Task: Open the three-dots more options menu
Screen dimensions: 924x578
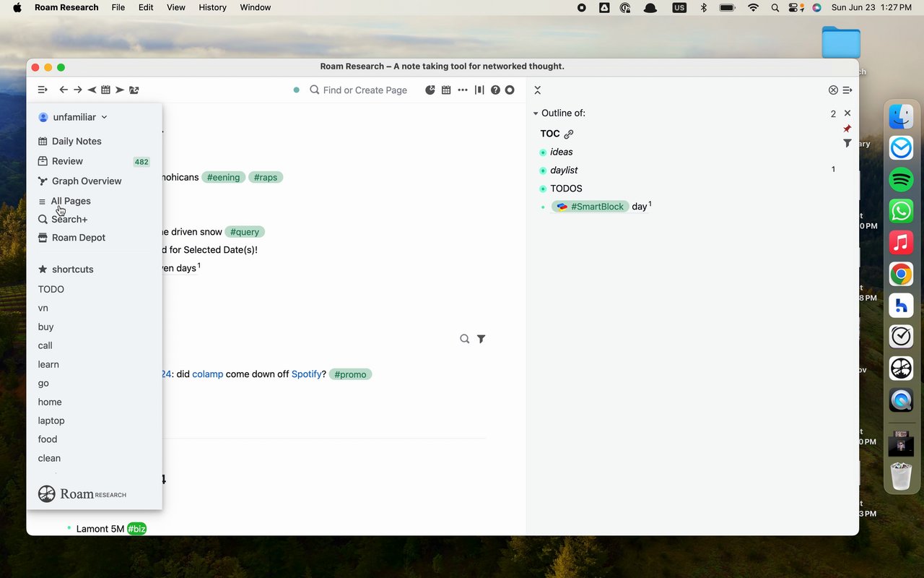Action: click(x=463, y=90)
